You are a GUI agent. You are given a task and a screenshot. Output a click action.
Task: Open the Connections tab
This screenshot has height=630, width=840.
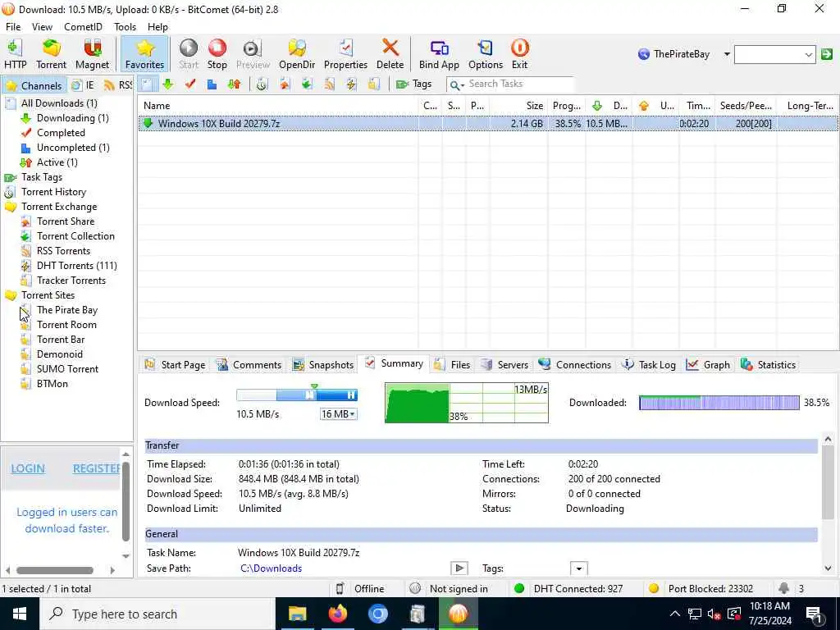(575, 365)
